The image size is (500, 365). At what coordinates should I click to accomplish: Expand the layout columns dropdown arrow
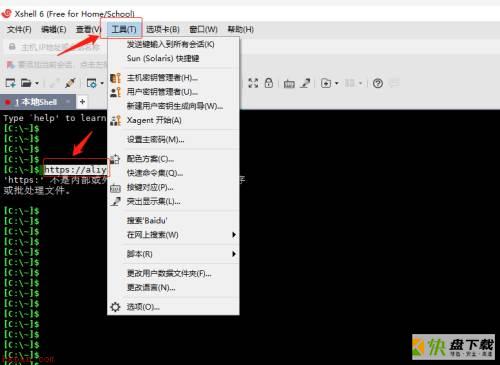pos(361,83)
